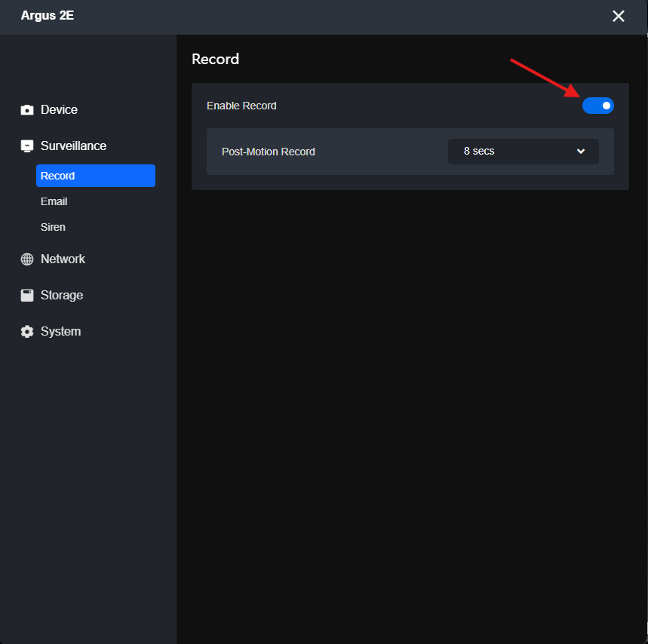This screenshot has width=648, height=644.
Task: Open the System settings section
Action: 60,331
